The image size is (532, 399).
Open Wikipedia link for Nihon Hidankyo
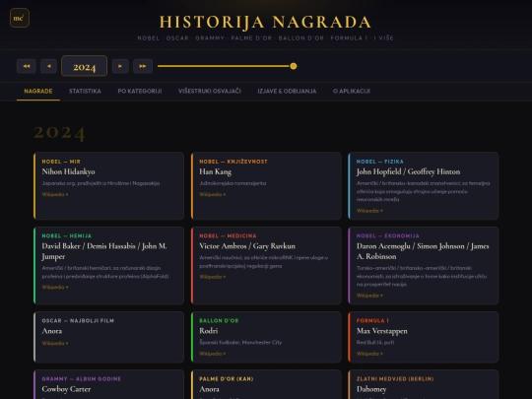click(55, 194)
